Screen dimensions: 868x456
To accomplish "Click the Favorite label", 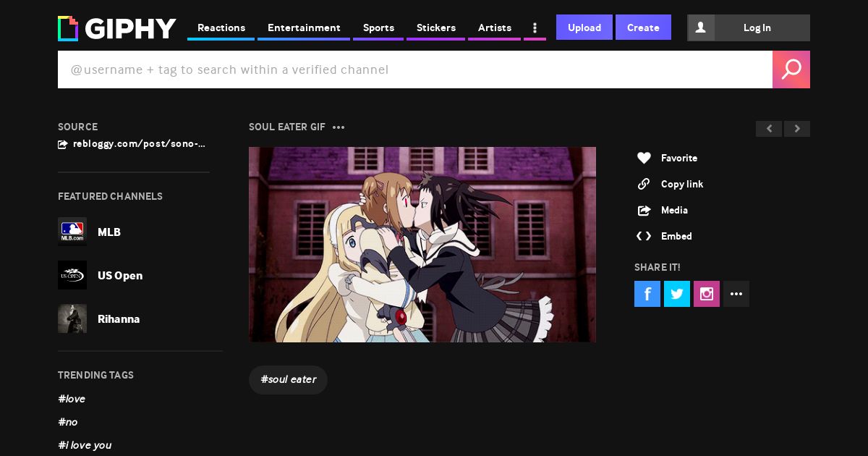I will click(x=679, y=158).
